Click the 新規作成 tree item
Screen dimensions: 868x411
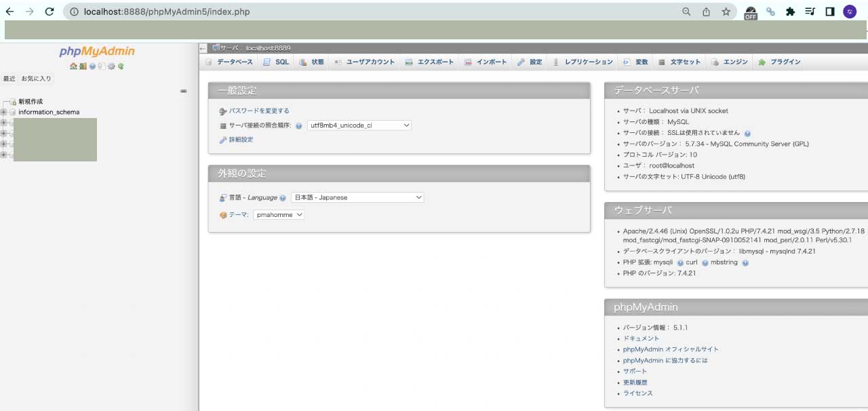click(31, 102)
